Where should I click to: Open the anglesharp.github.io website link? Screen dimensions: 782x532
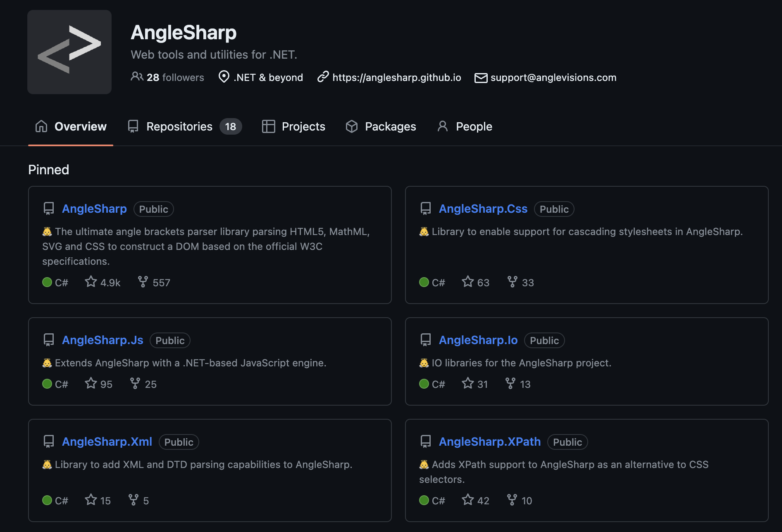point(397,77)
